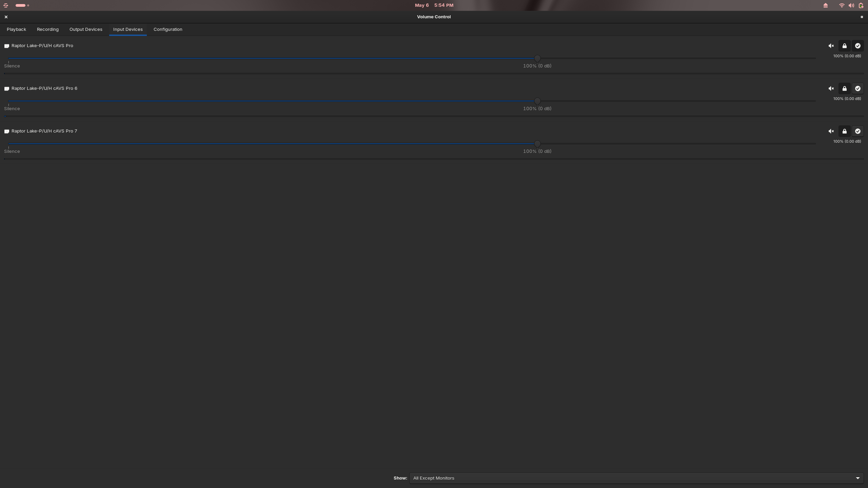Mute the cAVS Pro 6 input device
The height and width of the screenshot is (488, 868).
point(831,88)
